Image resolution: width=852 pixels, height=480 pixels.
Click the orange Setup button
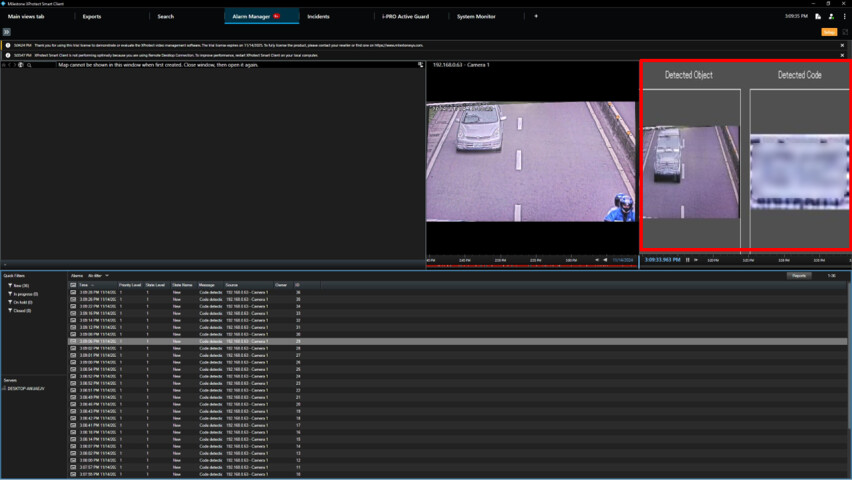pyautogui.click(x=829, y=32)
